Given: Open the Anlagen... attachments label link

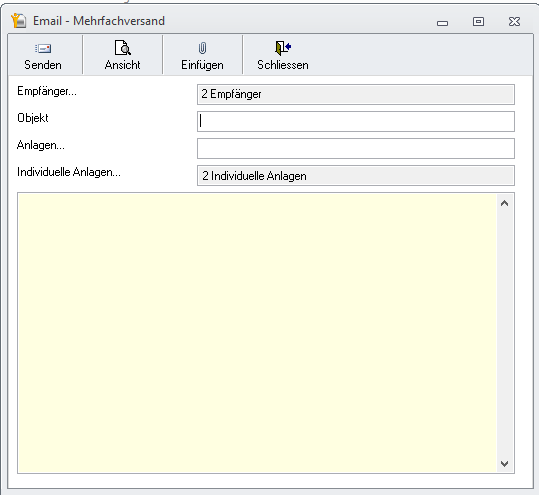Looking at the screenshot, I should point(41,145).
